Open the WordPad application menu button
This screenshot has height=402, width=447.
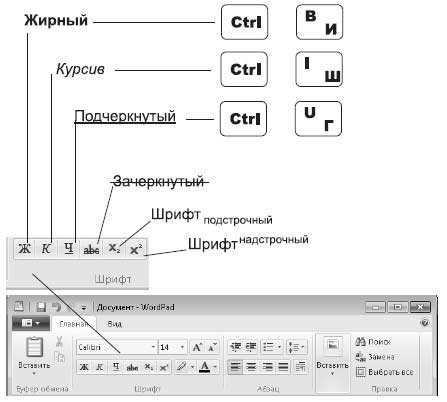point(31,323)
